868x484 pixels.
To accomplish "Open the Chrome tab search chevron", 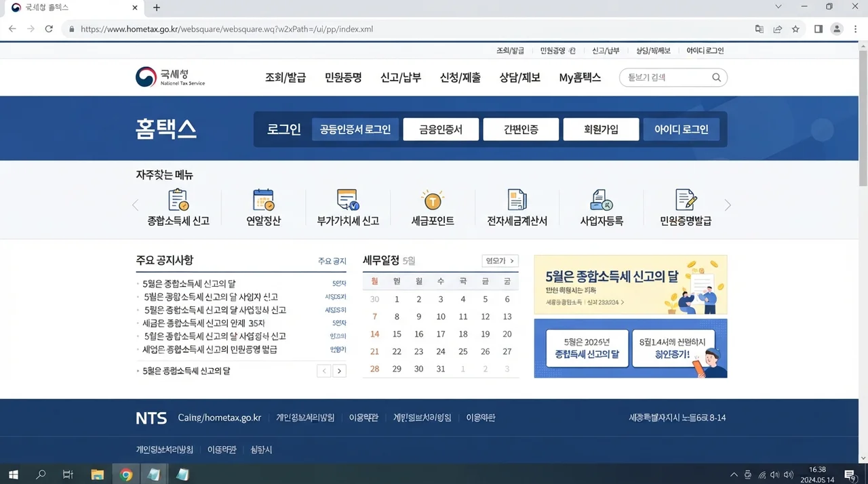I will tap(779, 7).
